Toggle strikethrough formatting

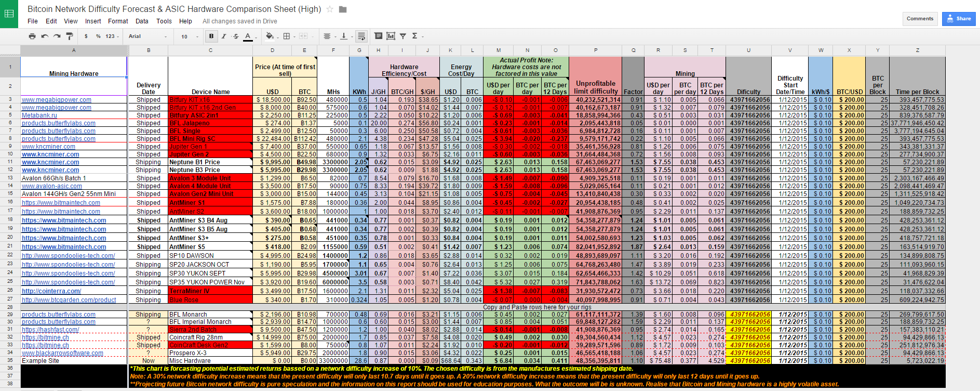[x=236, y=36]
